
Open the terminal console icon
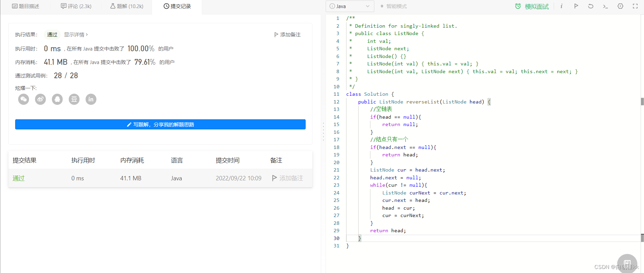click(x=606, y=6)
